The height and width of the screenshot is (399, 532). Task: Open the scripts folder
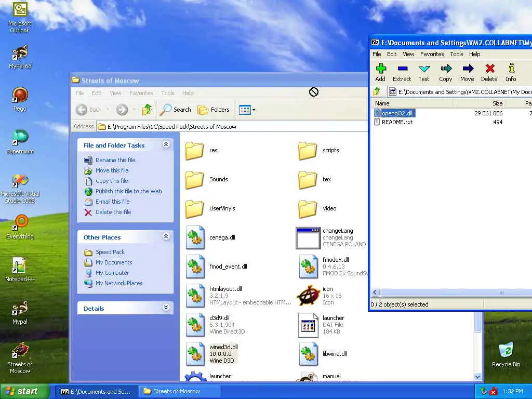coord(318,150)
